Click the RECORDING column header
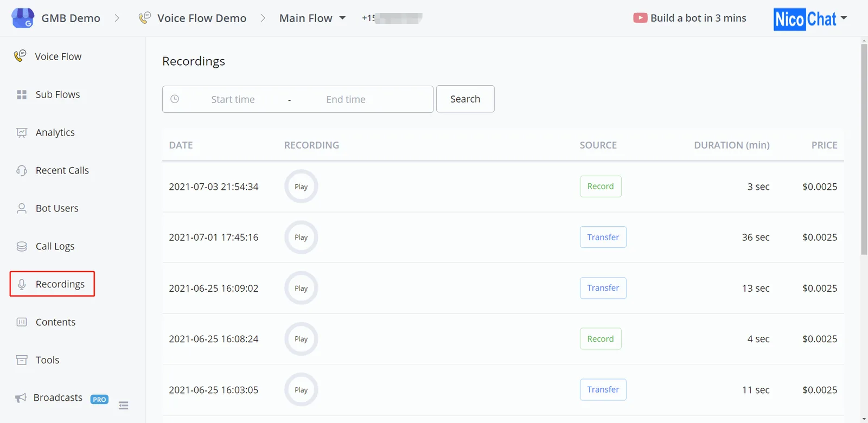 (312, 145)
